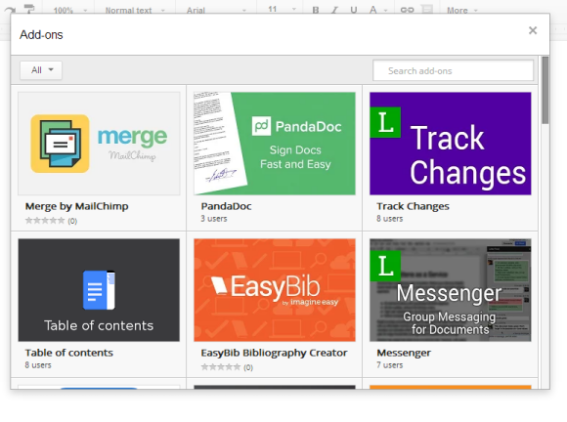Open the EasyBib add-on thumbnail
The height and width of the screenshot is (422, 567).
tap(274, 290)
